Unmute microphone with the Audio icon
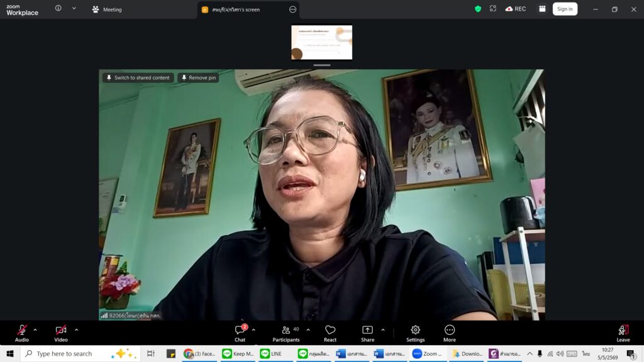644x362 pixels. [x=22, y=330]
